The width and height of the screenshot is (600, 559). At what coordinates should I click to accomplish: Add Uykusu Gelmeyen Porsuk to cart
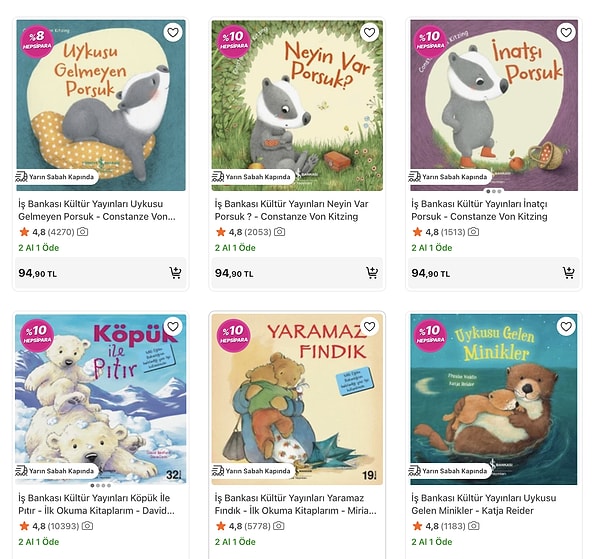pos(176,273)
